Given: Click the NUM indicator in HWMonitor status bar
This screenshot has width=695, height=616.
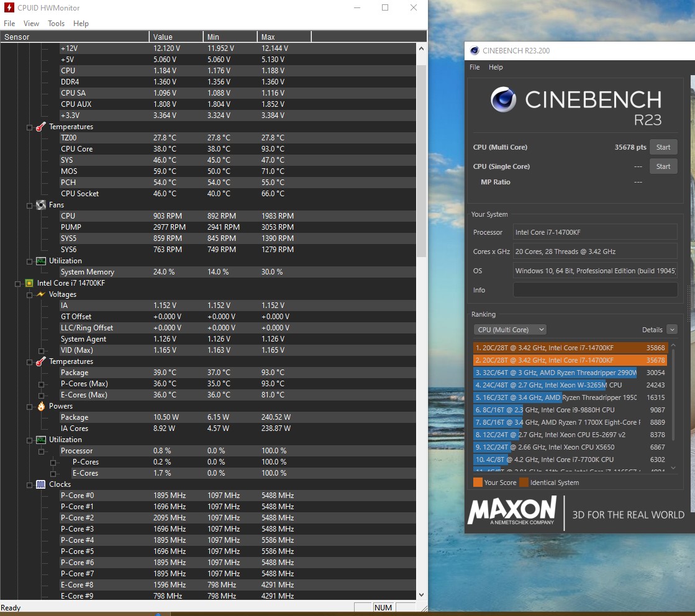Looking at the screenshot, I should (x=383, y=607).
